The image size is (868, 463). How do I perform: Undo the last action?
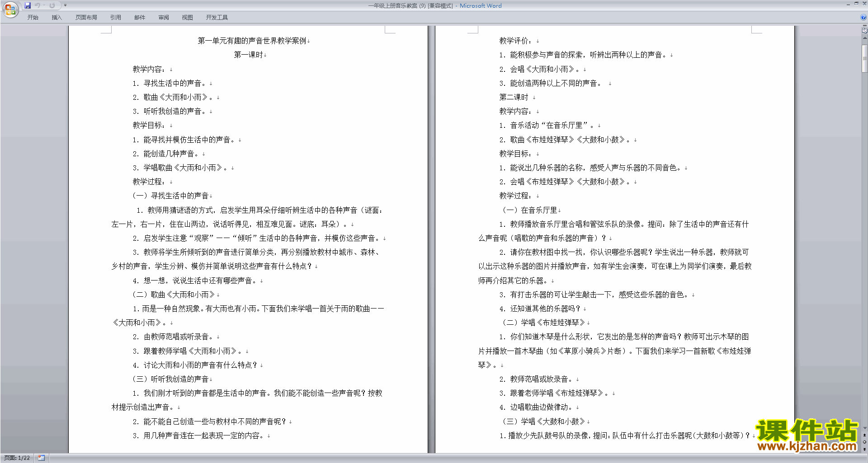[38, 5]
